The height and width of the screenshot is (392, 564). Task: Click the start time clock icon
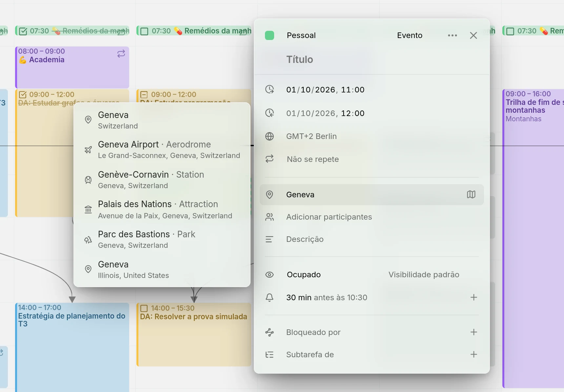tap(270, 89)
